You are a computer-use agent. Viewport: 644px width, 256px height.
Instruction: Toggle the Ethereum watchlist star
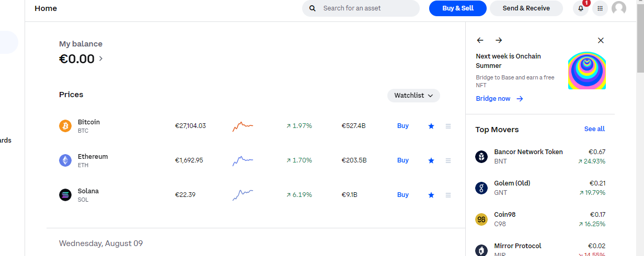click(x=431, y=160)
